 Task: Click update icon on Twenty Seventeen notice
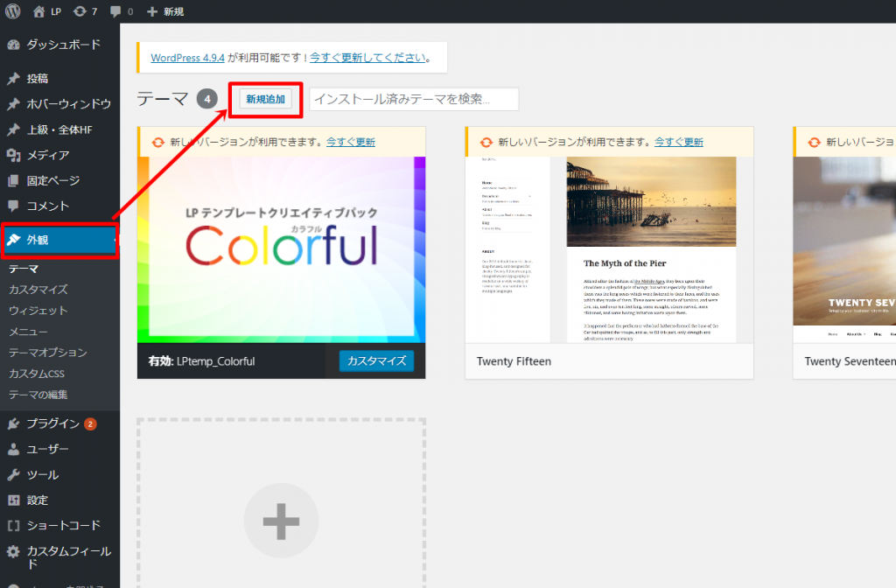click(x=815, y=143)
